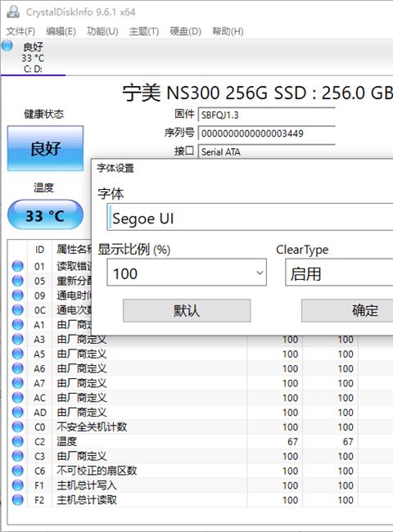The height and width of the screenshot is (532, 393).
Task: Open the Segoe UI font combo box
Action: point(250,218)
